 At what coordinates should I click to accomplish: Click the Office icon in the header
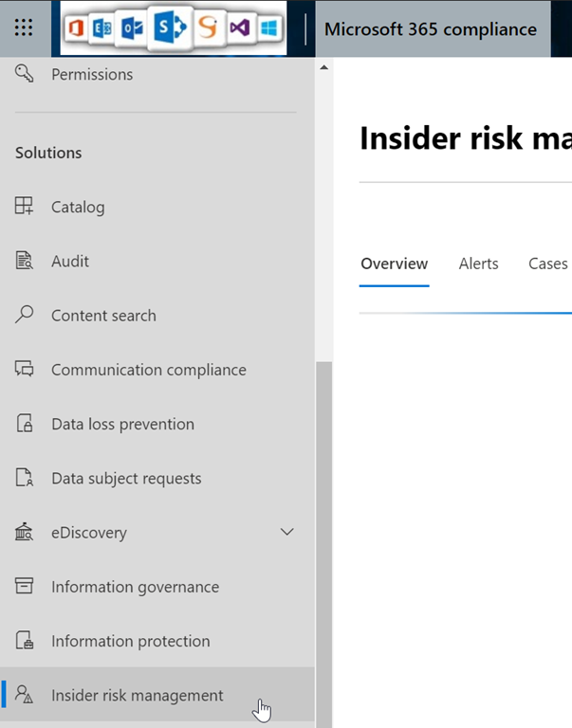coord(76,28)
